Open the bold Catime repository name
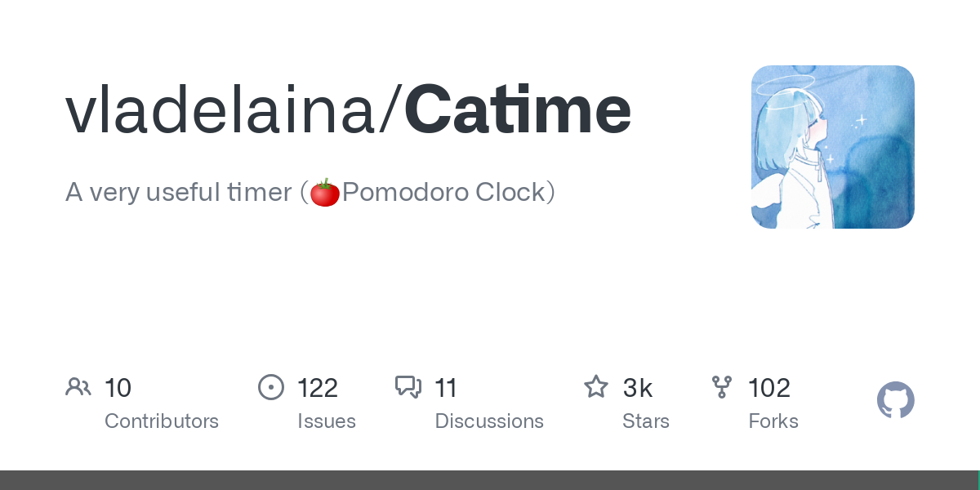 518,110
